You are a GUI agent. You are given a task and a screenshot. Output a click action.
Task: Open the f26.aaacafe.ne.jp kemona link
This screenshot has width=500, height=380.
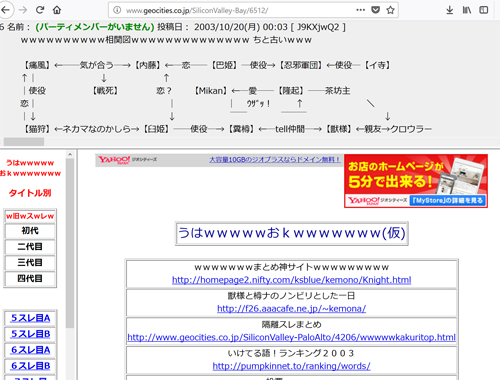pyautogui.click(x=291, y=309)
